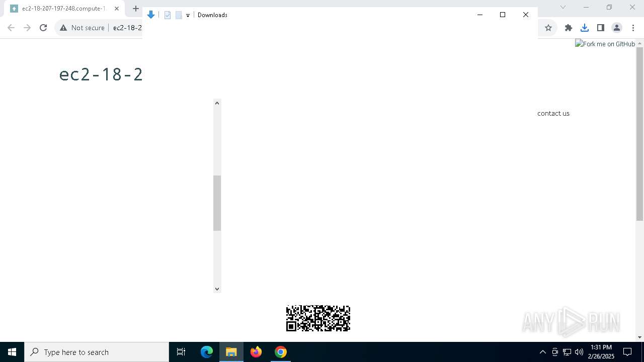
Task: Click the Downloads pane scrollbar thumb
Action: pos(217,203)
